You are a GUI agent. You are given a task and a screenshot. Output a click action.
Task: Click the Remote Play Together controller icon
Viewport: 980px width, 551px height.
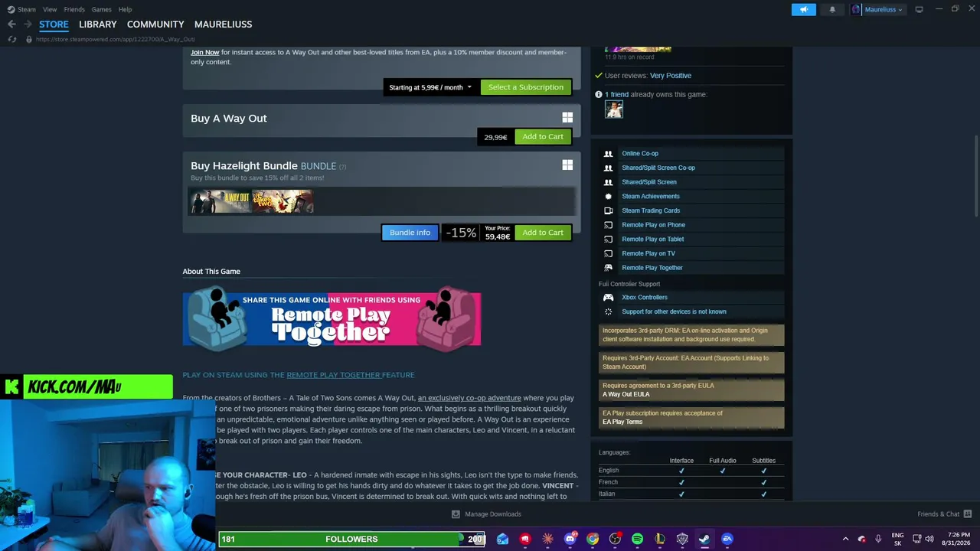click(608, 268)
